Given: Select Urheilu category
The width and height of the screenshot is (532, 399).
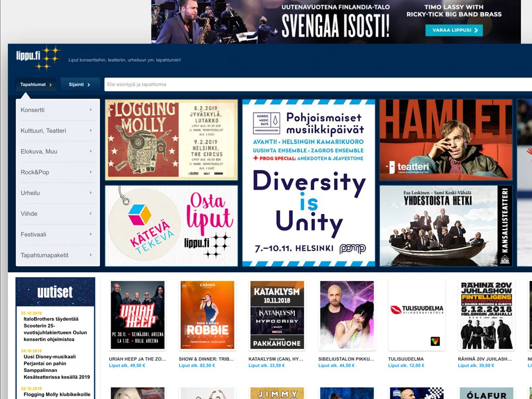Looking at the screenshot, I should [x=57, y=193].
